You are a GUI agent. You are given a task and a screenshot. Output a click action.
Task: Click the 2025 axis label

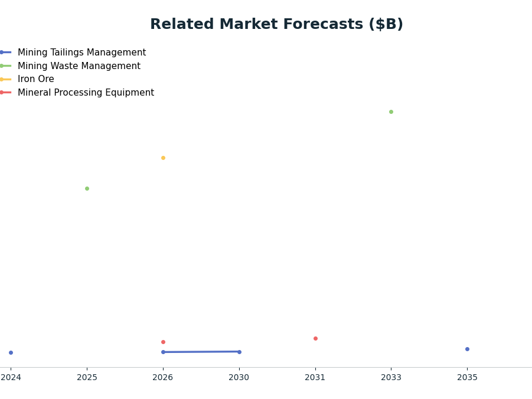87,378
